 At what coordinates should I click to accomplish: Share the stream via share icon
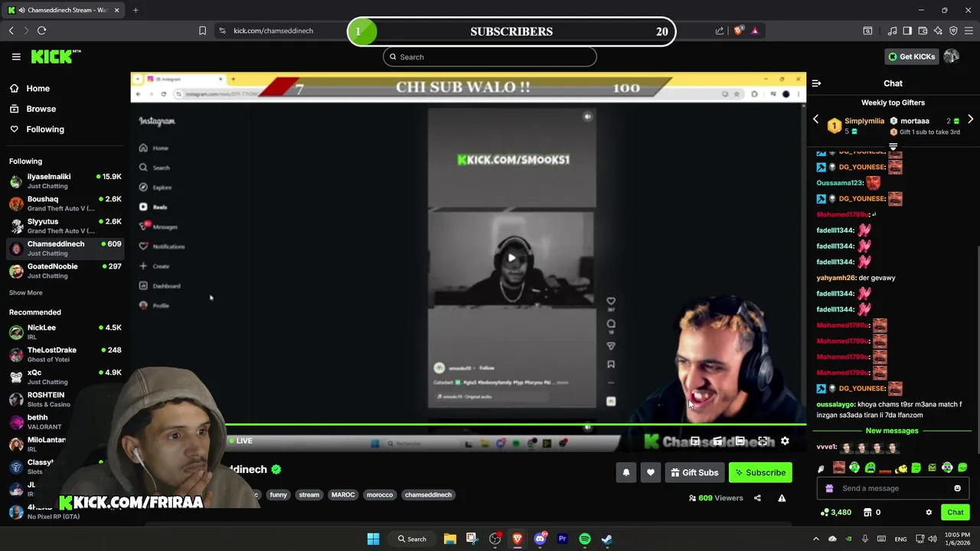(757, 498)
